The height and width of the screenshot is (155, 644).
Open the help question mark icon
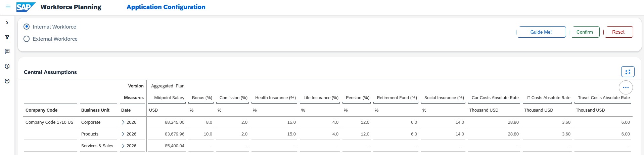point(7,81)
